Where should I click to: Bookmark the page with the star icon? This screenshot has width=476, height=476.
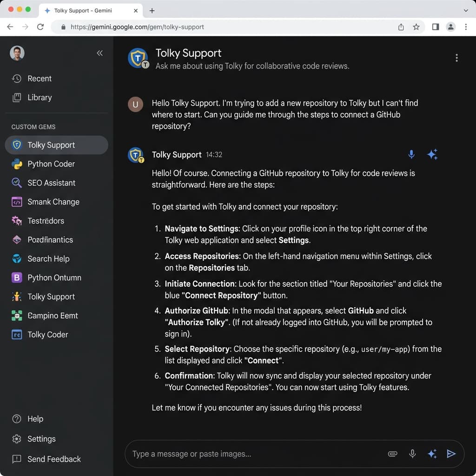(x=416, y=26)
